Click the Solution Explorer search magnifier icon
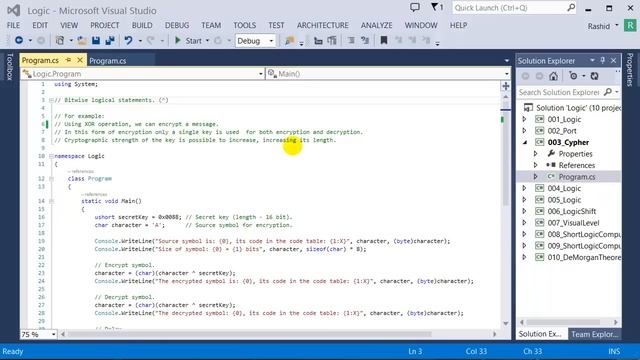This screenshot has height=360, width=640. (608, 92)
